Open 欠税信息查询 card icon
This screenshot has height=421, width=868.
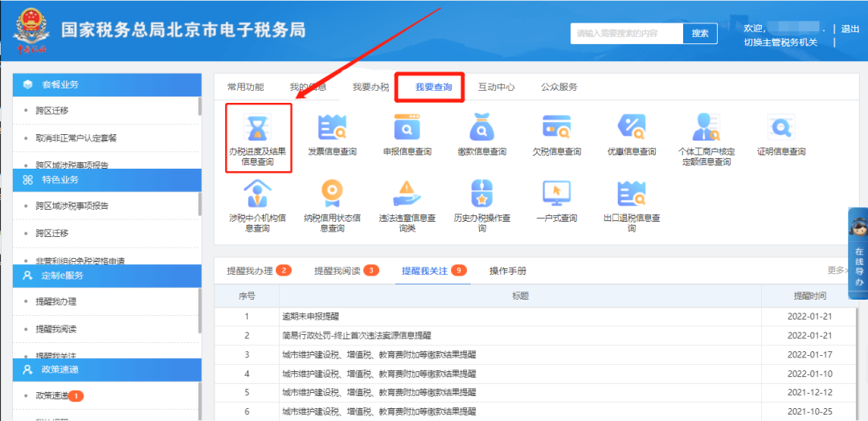pos(556,127)
